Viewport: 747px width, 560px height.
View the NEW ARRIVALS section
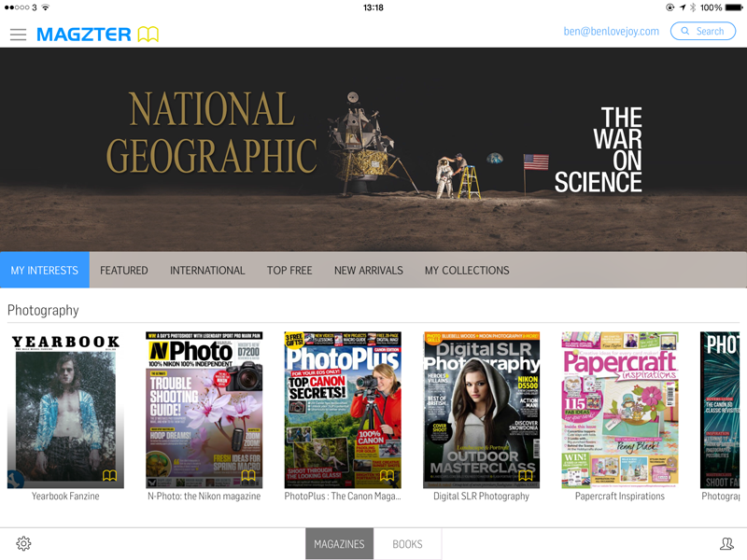point(370,270)
